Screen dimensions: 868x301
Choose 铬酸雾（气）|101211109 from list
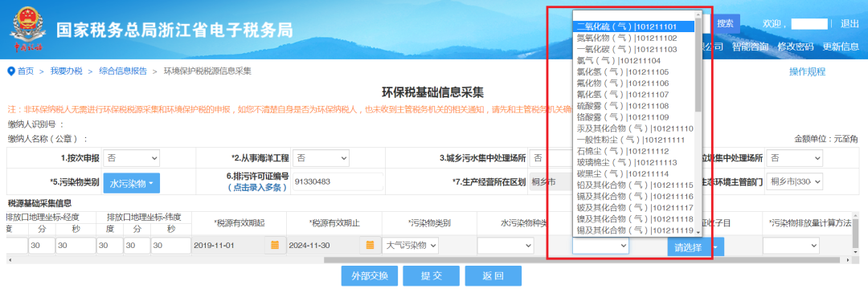pyautogui.click(x=633, y=117)
